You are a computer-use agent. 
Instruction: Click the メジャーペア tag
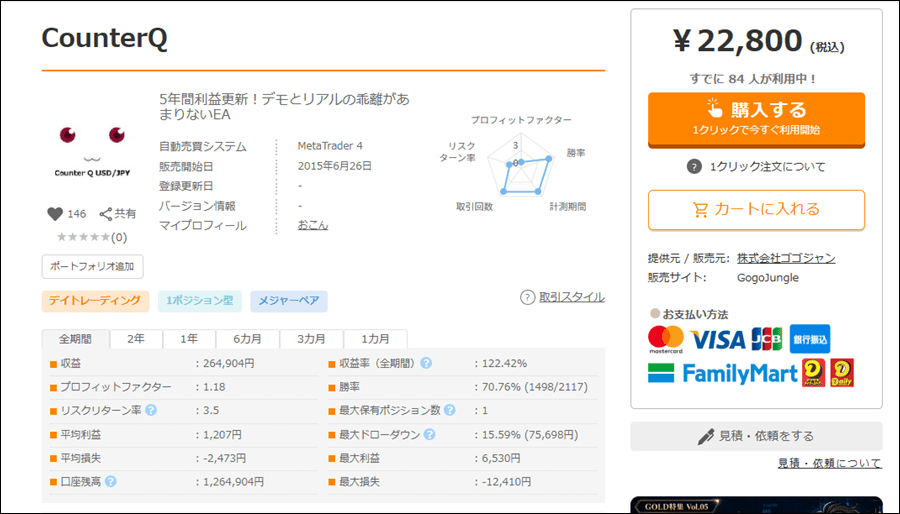[289, 301]
